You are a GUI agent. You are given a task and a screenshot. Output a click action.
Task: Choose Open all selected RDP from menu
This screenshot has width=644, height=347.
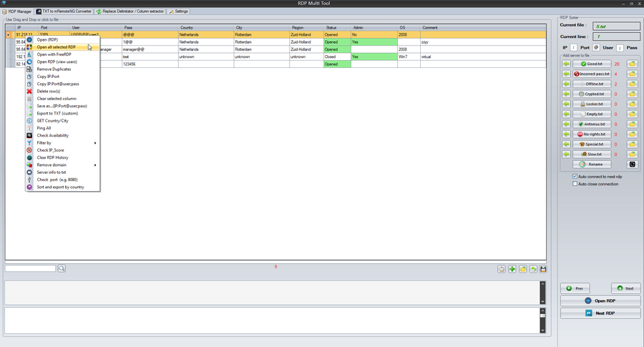tap(56, 47)
